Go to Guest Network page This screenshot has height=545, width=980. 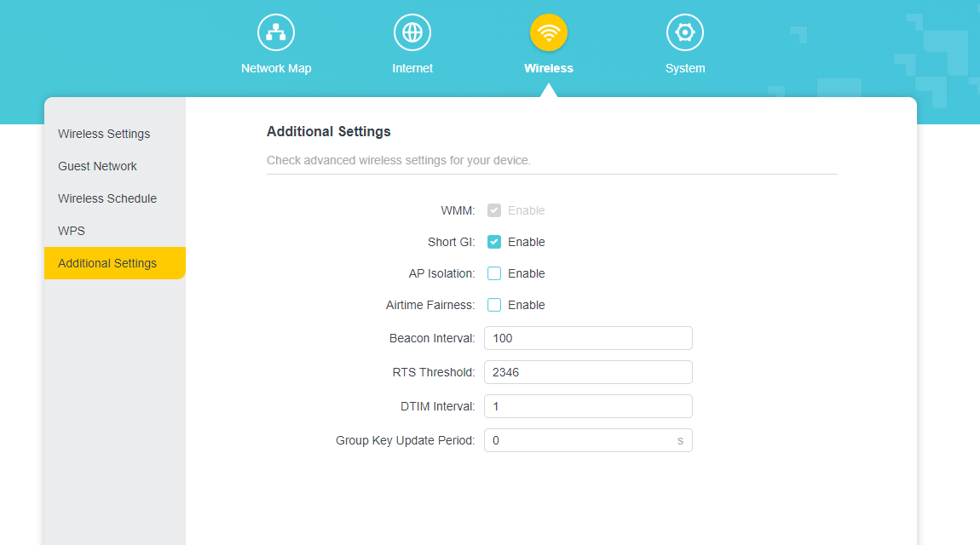[x=97, y=166]
